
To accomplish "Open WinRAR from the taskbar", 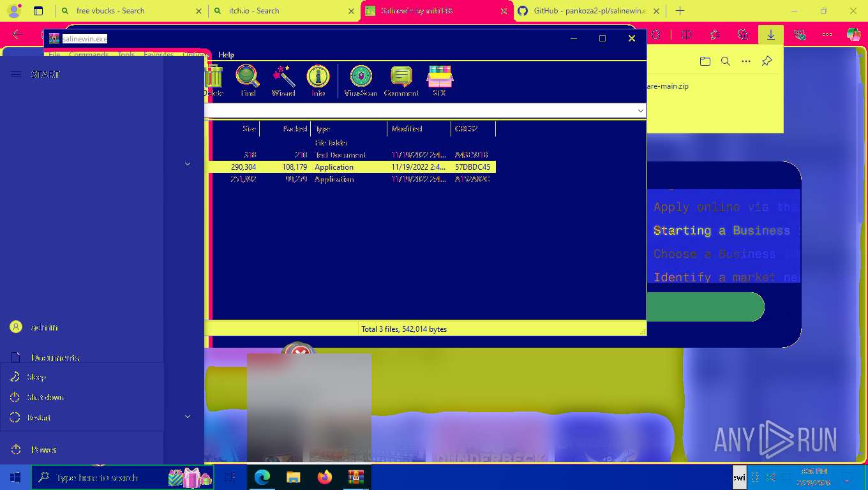I will [x=355, y=477].
